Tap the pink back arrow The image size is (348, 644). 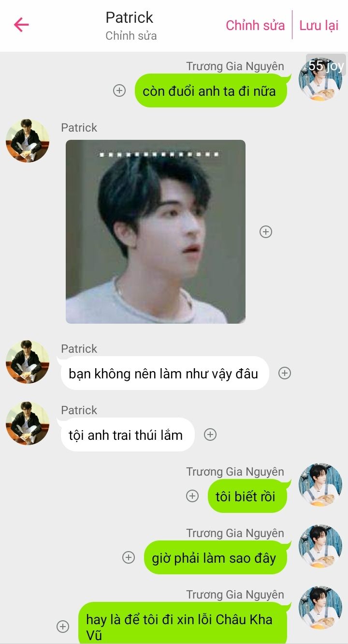click(x=21, y=25)
